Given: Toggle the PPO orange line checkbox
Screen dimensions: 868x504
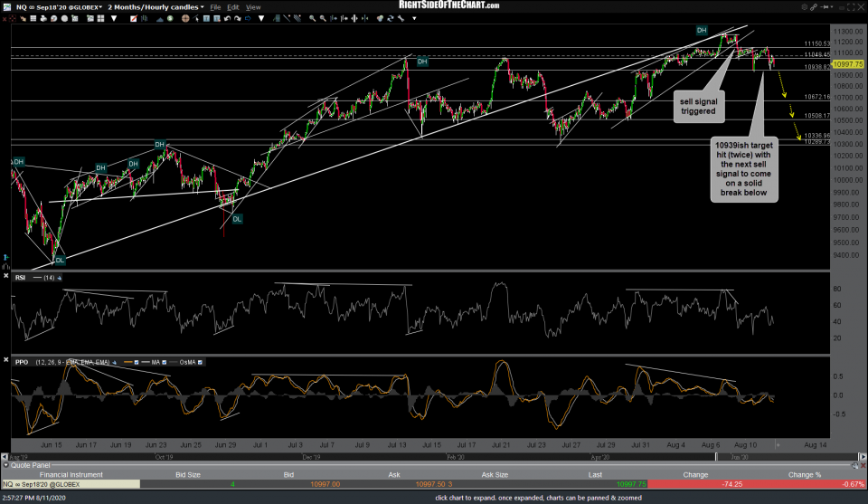Looking at the screenshot, I should tap(137, 362).
